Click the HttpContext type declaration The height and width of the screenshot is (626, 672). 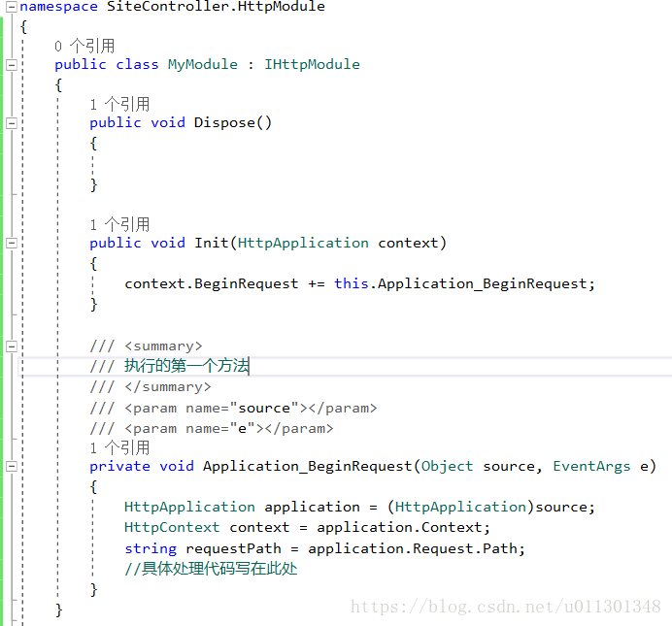click(172, 527)
